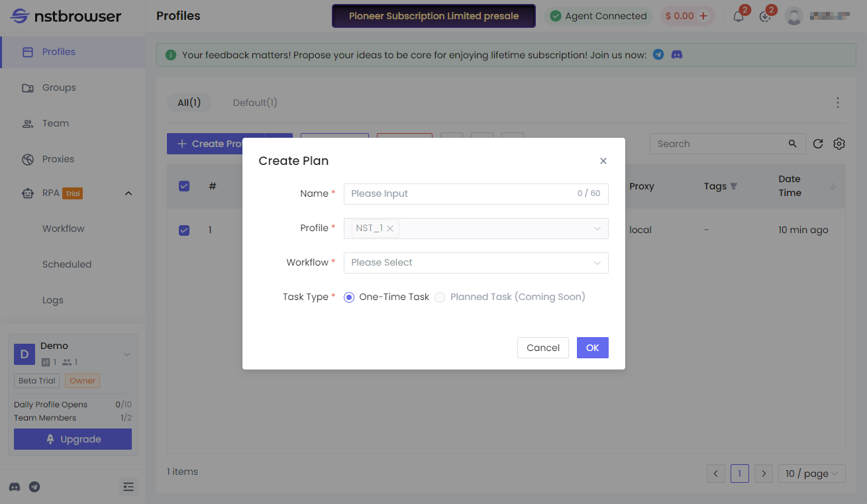Screen dimensions: 867x504
Task: Cancel the Create Plan dialog
Action: (x=542, y=347)
